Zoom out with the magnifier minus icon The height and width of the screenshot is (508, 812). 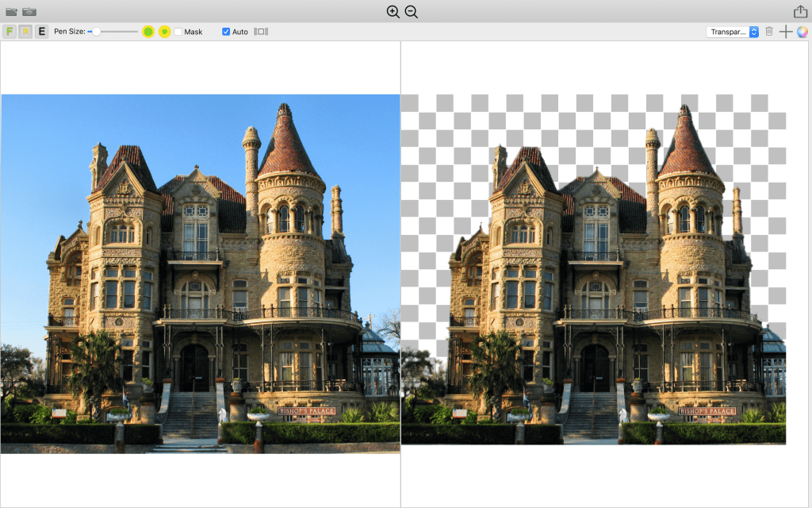pyautogui.click(x=411, y=11)
